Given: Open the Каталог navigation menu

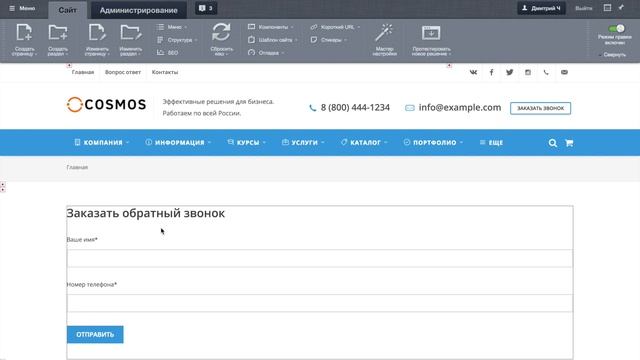Looking at the screenshot, I should tap(364, 142).
